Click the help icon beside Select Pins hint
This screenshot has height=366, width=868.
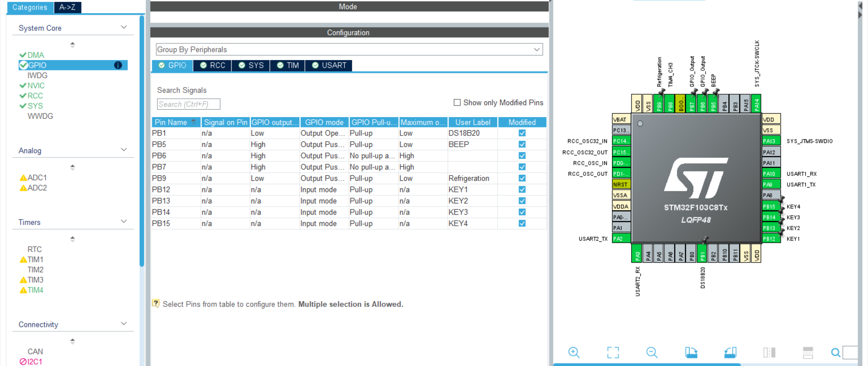156,304
